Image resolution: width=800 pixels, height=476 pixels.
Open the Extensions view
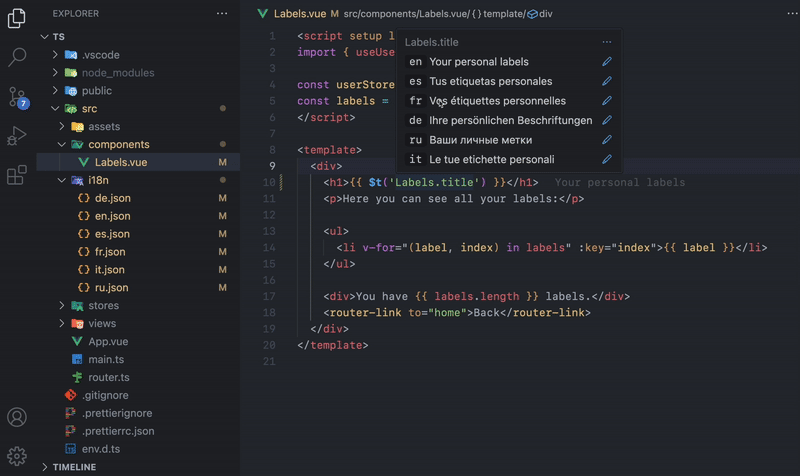(x=16, y=175)
